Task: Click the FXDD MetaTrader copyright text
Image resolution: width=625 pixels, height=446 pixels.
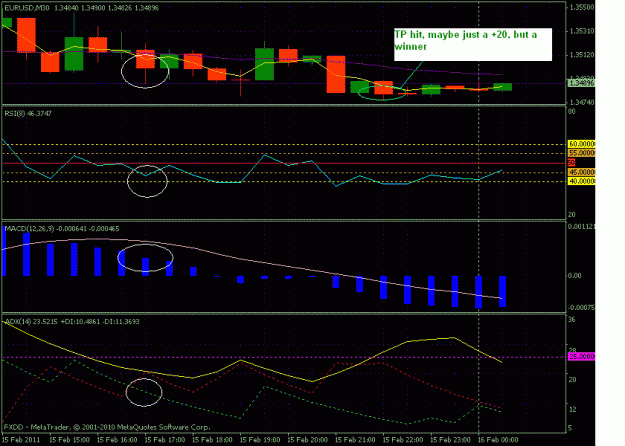Action: click(107, 427)
